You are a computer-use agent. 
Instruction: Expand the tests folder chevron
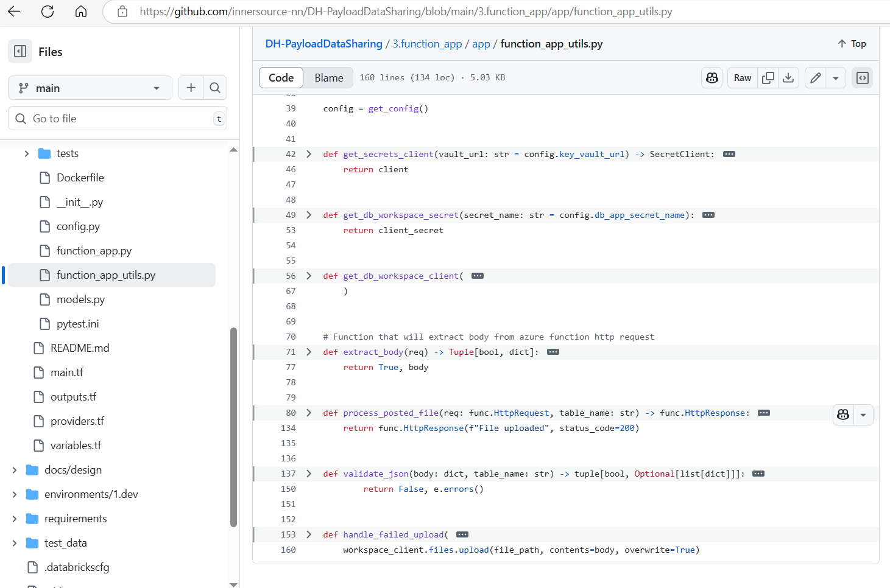coord(26,153)
